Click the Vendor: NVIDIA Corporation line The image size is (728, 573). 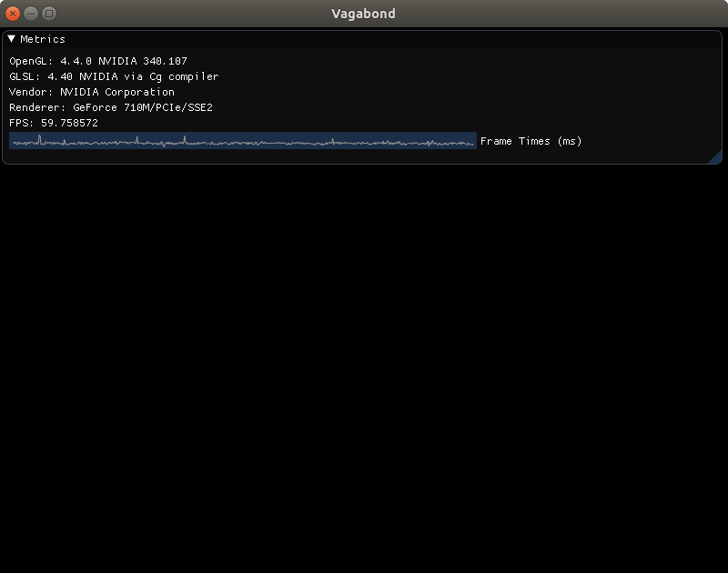tap(92, 92)
